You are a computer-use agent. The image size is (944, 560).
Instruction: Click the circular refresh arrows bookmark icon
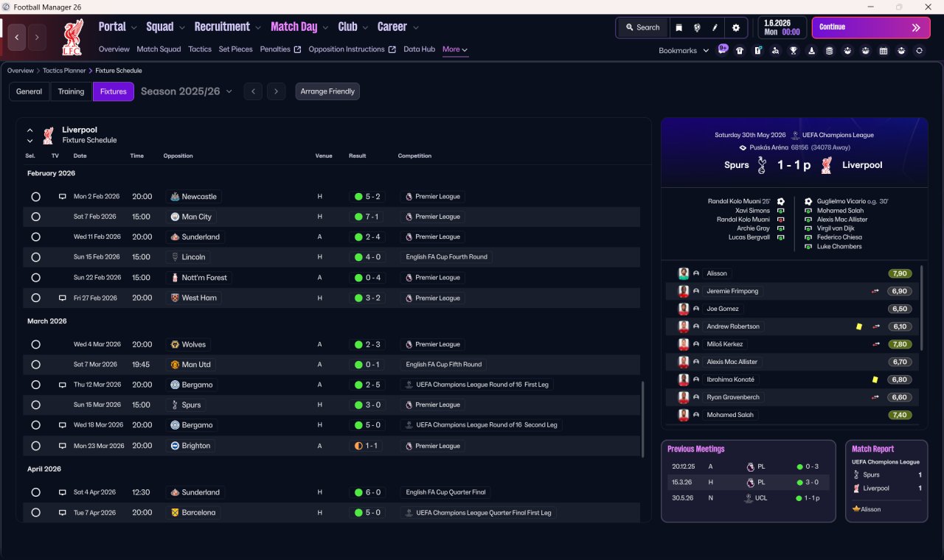click(919, 51)
